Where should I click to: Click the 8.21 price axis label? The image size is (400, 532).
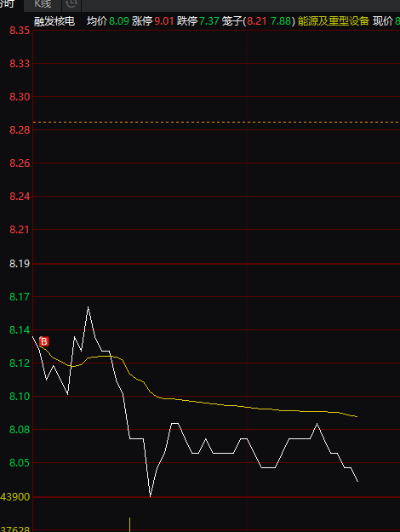pyautogui.click(x=20, y=229)
